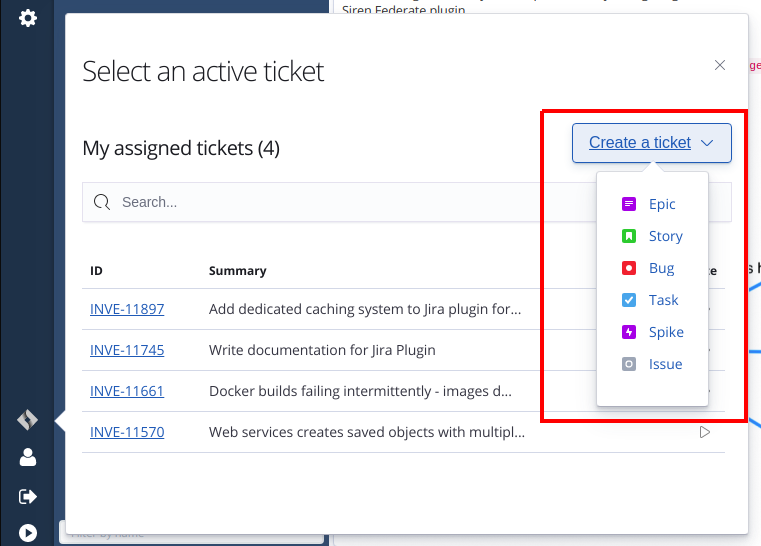
Task: Click the Summary column header
Action: (237, 270)
